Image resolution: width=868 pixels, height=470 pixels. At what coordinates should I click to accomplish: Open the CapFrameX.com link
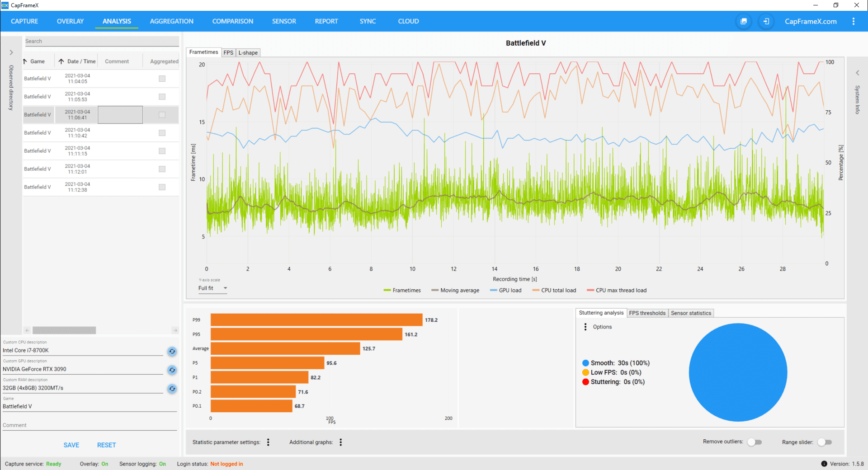[x=811, y=21]
